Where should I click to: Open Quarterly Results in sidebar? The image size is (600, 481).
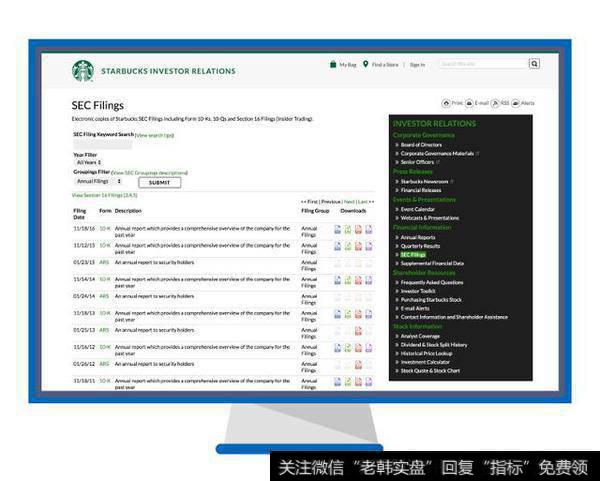[420, 246]
